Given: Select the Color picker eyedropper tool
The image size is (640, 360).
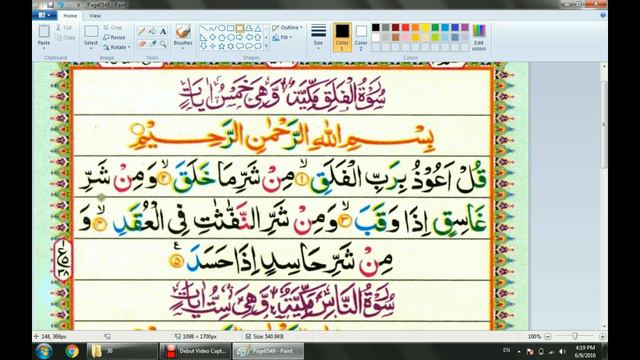Looking at the screenshot, I should (x=152, y=44).
